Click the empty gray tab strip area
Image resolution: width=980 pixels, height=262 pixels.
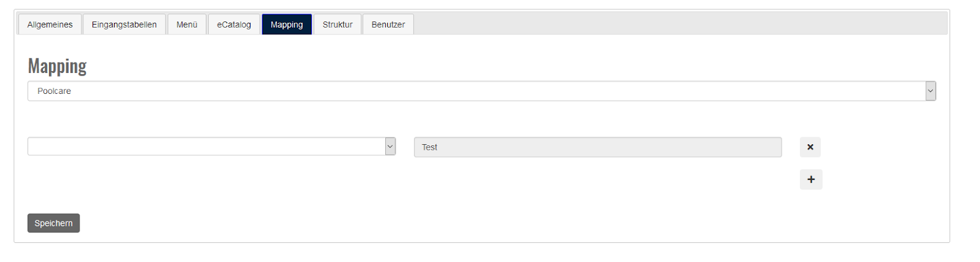tap(674, 24)
